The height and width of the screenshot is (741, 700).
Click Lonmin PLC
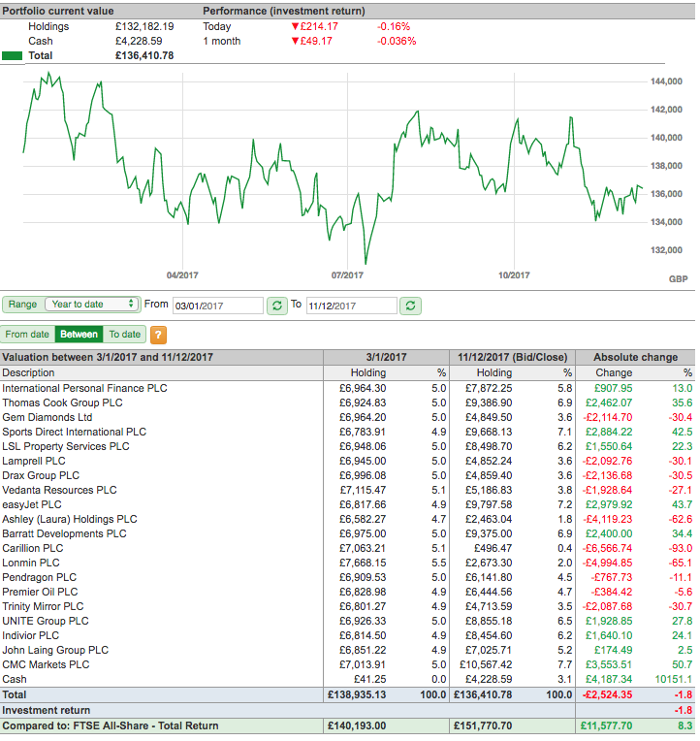[31, 563]
